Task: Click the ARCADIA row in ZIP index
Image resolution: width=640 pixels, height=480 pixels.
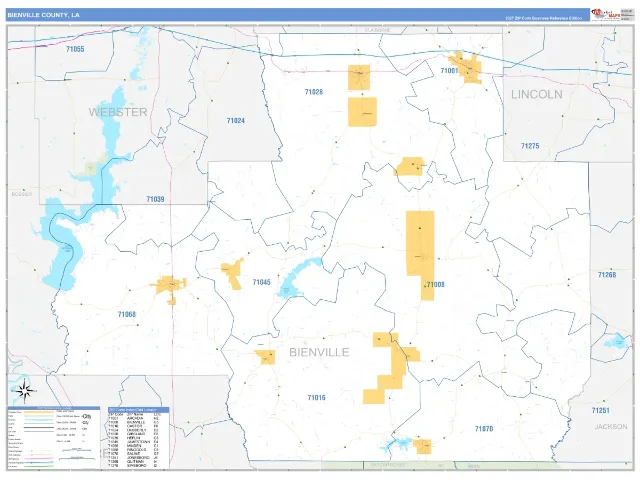Action: 134,418
